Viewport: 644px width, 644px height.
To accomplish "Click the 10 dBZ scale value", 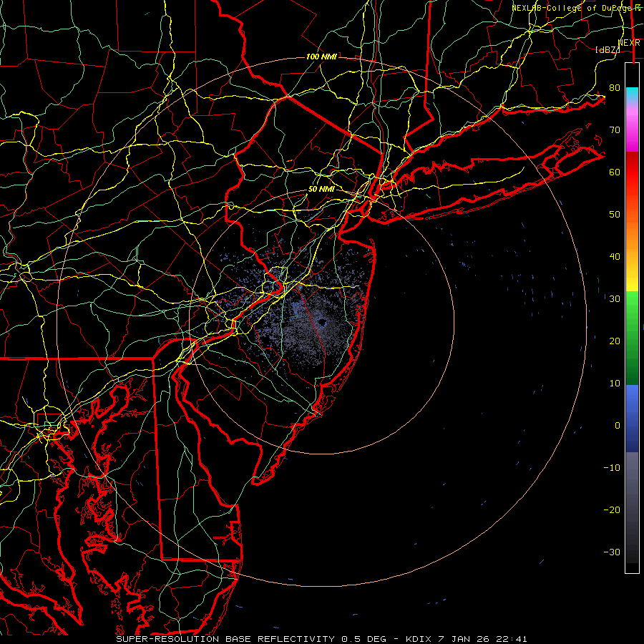I will pyautogui.click(x=615, y=384).
